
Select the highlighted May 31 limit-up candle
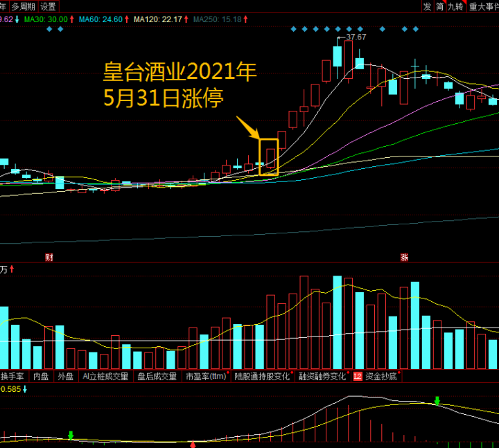[x=269, y=157]
